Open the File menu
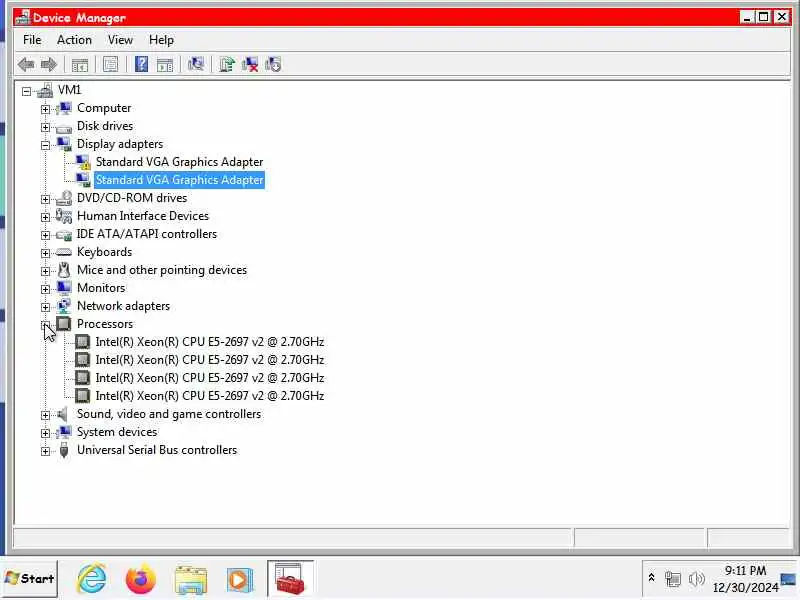The height and width of the screenshot is (600, 800). 32,40
